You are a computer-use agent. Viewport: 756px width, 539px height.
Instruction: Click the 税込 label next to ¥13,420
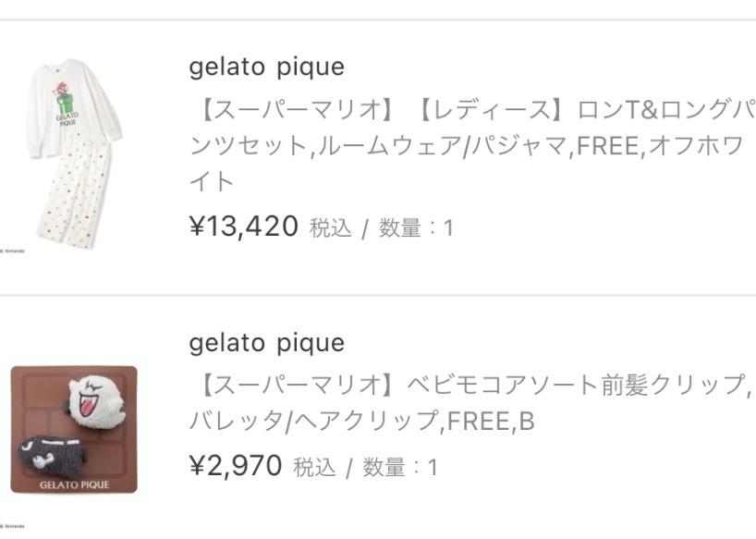click(x=330, y=228)
